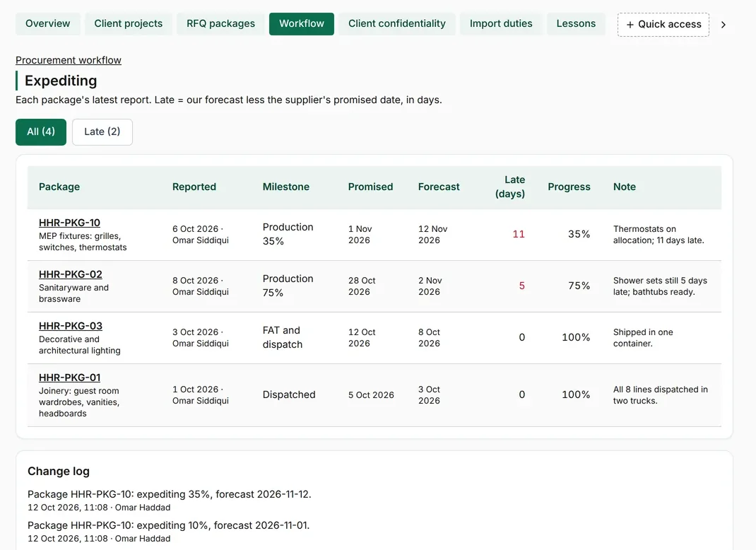Click HHR-PKG-01's 100% progress value
Image resolution: width=756 pixels, height=550 pixels.
tap(576, 394)
